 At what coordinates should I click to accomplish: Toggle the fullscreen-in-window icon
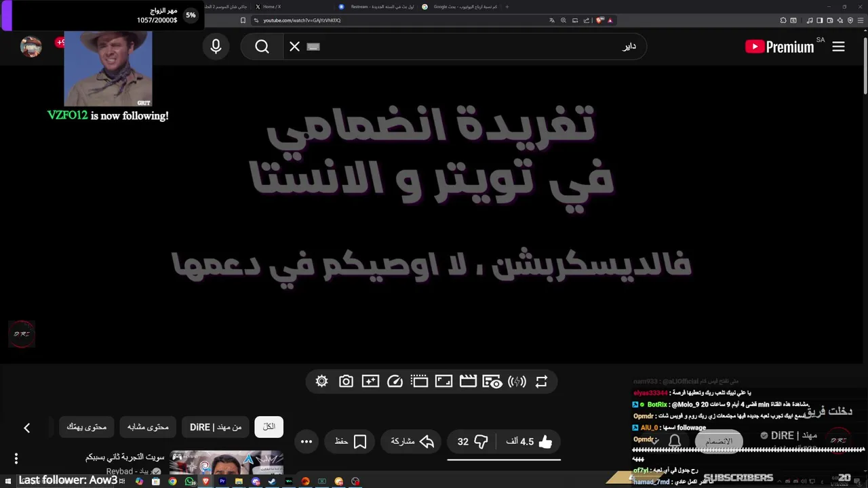point(443,382)
